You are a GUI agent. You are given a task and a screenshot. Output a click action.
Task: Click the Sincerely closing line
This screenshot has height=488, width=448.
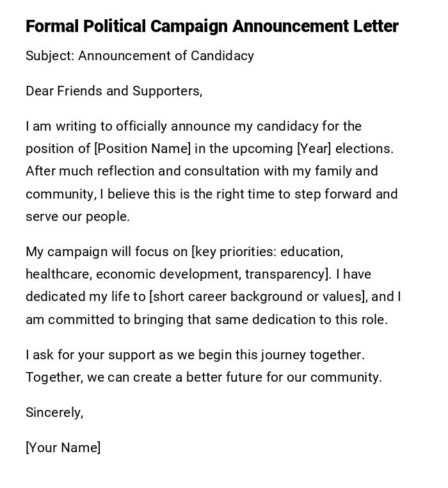(54, 412)
